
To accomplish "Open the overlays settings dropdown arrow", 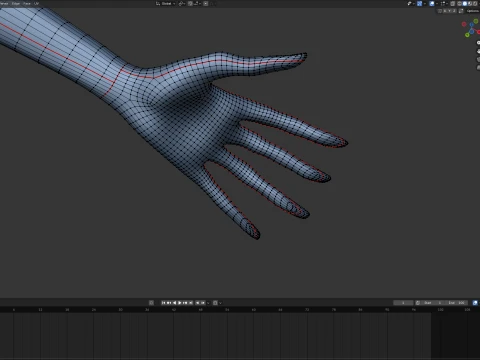I will [x=437, y=4].
